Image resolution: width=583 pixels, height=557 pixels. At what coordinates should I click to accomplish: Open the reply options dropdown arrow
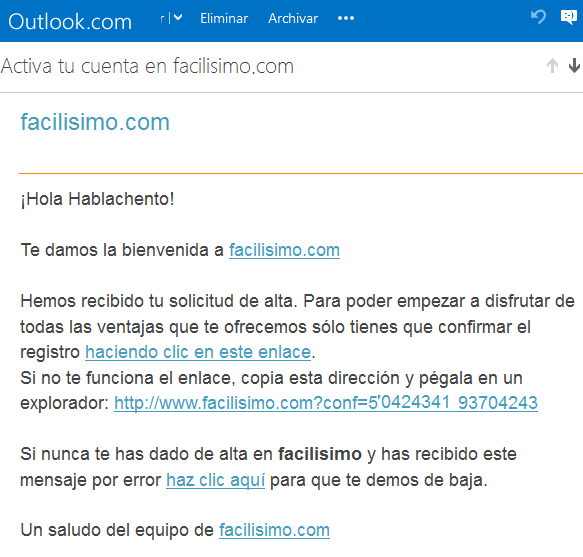(x=178, y=17)
